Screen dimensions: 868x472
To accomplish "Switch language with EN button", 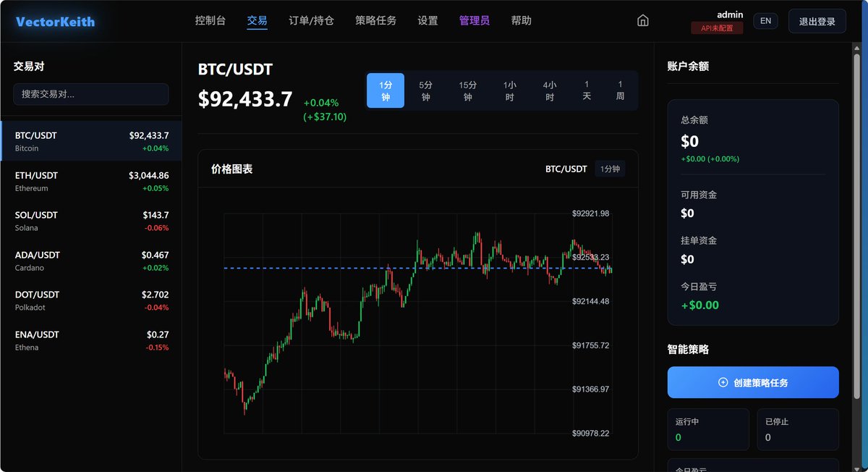I will tap(765, 21).
